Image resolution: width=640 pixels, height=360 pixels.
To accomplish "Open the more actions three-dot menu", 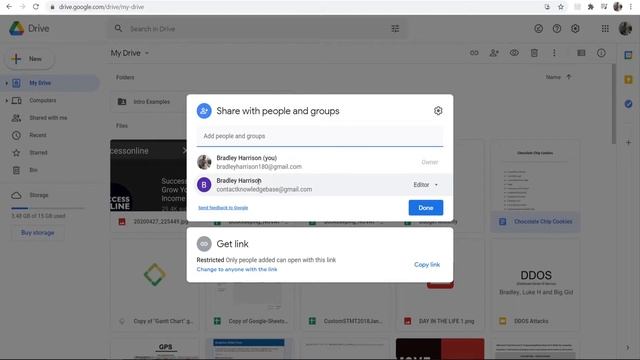I will click(x=554, y=53).
